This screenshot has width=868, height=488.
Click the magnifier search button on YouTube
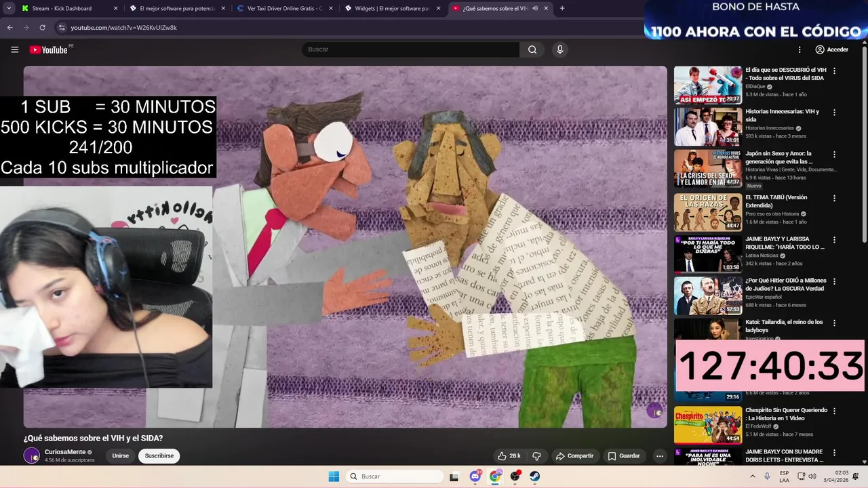tap(532, 49)
